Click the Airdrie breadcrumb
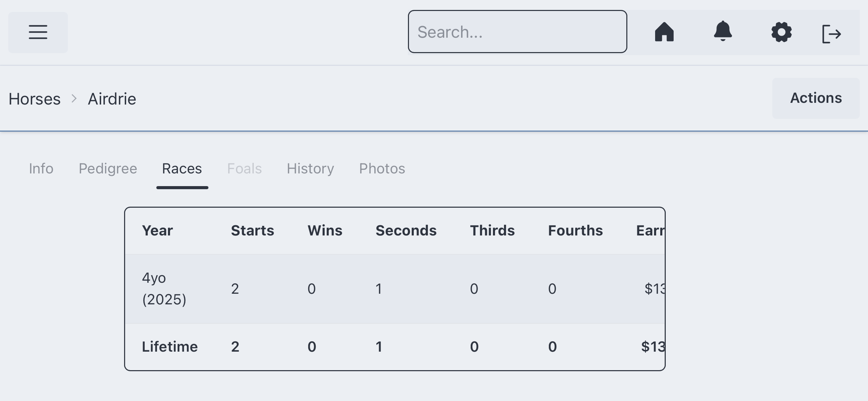Image resolution: width=868 pixels, height=401 pixels. 112,99
